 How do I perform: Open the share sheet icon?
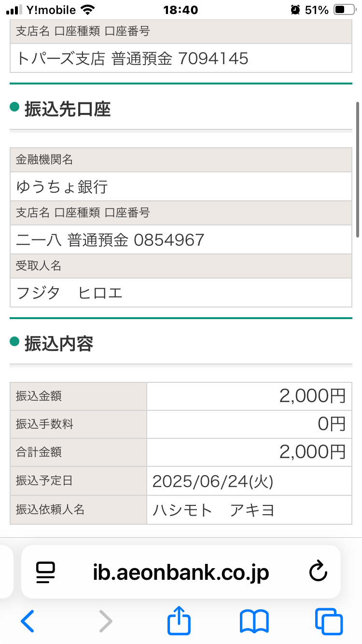(179, 620)
